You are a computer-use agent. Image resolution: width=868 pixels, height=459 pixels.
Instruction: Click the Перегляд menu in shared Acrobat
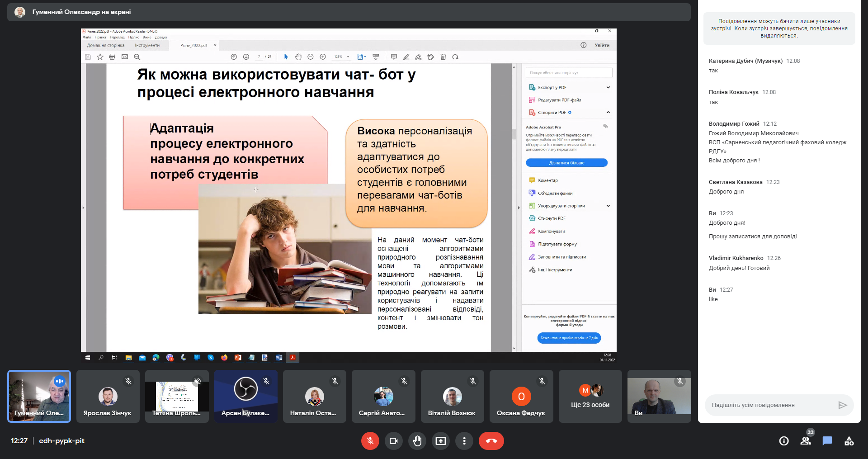(117, 38)
